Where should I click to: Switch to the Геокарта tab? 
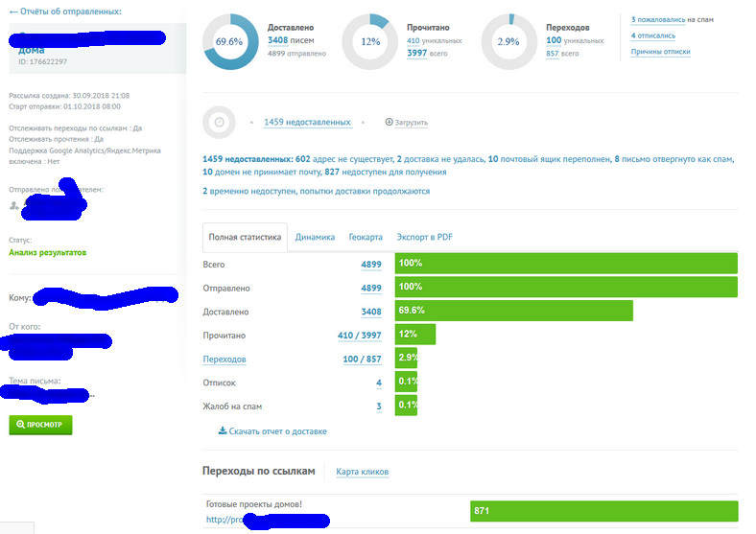pos(366,237)
